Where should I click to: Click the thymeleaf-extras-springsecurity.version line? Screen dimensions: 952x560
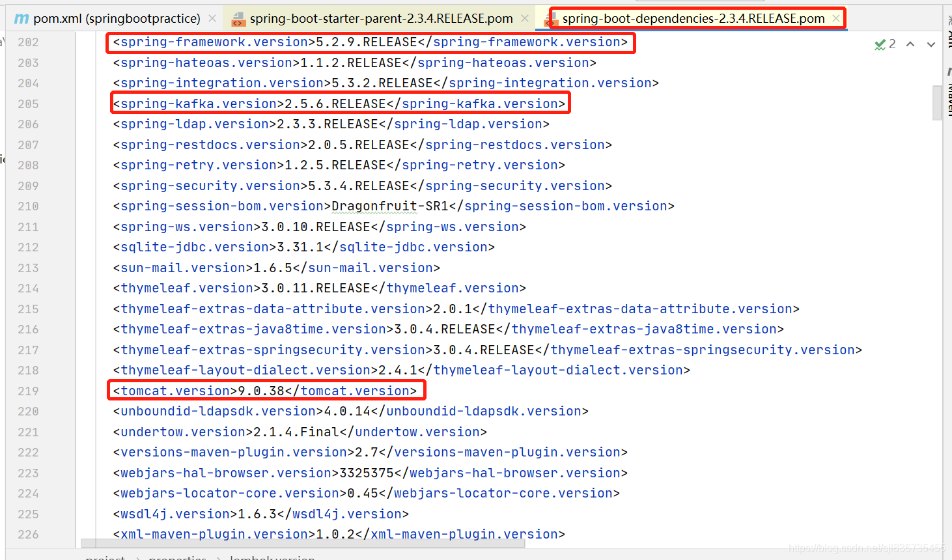pos(488,350)
